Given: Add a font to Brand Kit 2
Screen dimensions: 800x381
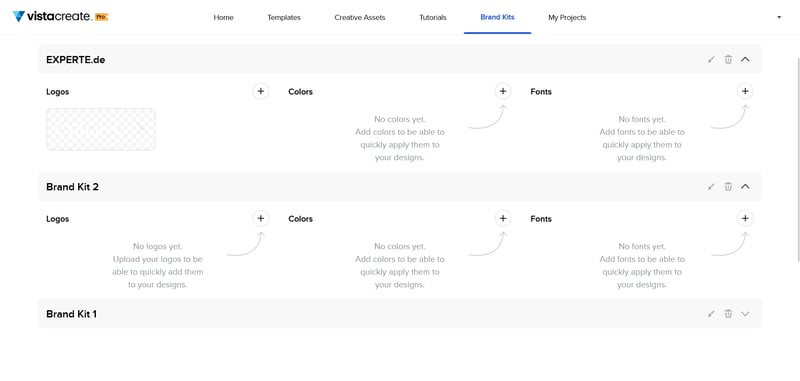Looking at the screenshot, I should (745, 218).
